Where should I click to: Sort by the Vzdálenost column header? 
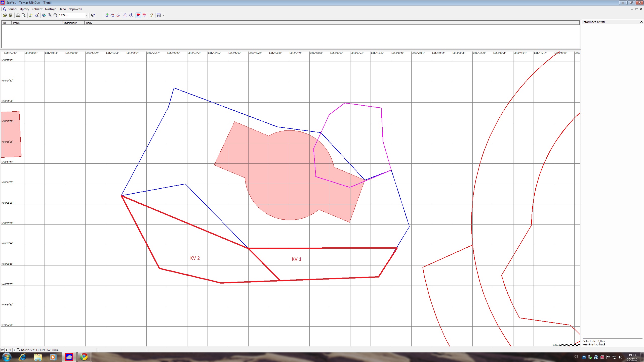[73, 23]
